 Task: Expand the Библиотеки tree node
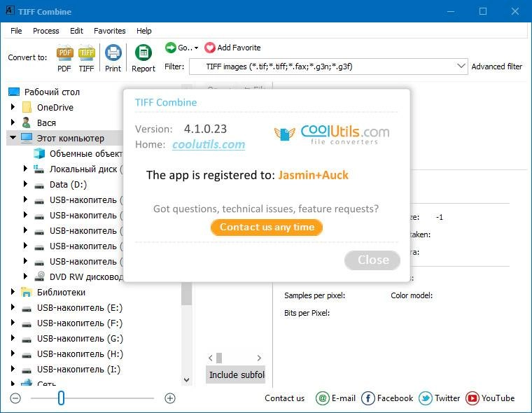coord(13,291)
